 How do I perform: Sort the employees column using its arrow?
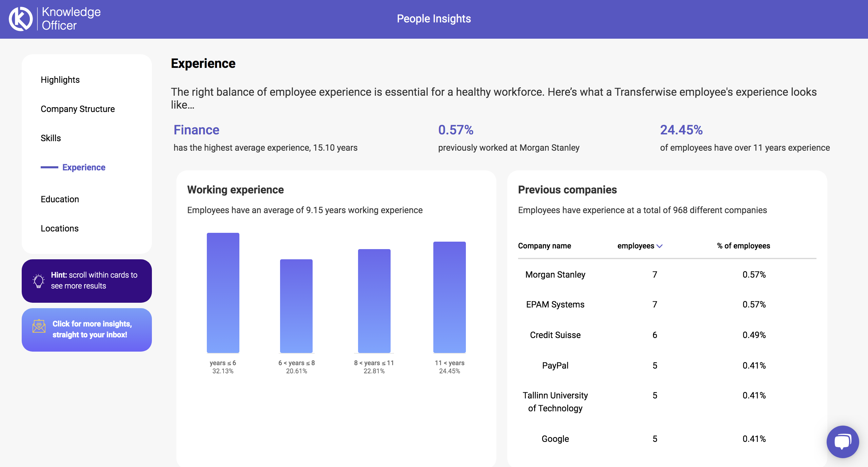pyautogui.click(x=659, y=246)
